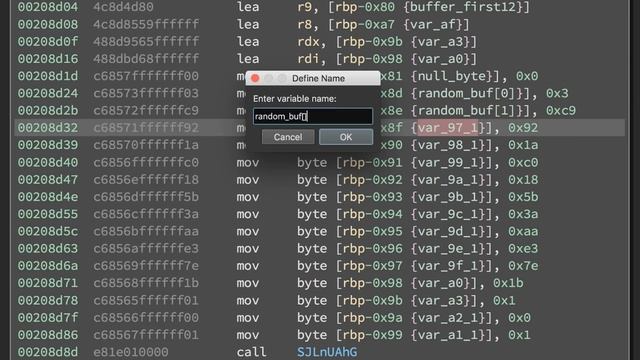Click address 00208d16
The image size is (640, 360).
click(x=47, y=59)
